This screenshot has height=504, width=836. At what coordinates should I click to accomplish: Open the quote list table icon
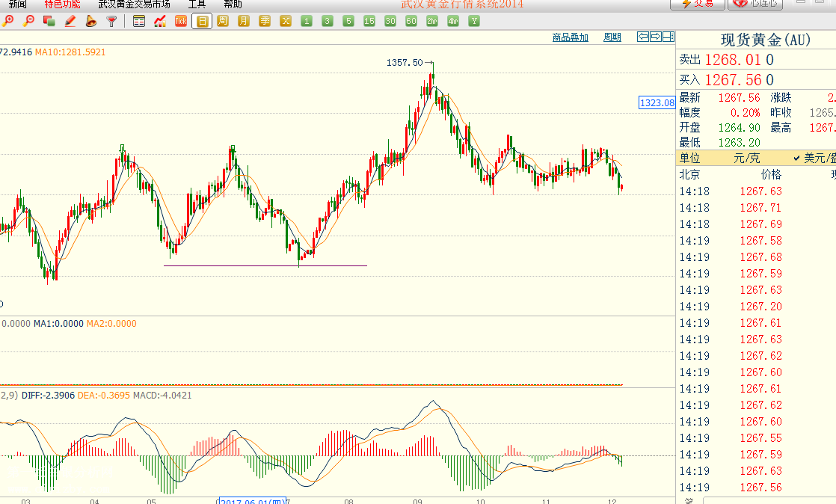(x=139, y=21)
